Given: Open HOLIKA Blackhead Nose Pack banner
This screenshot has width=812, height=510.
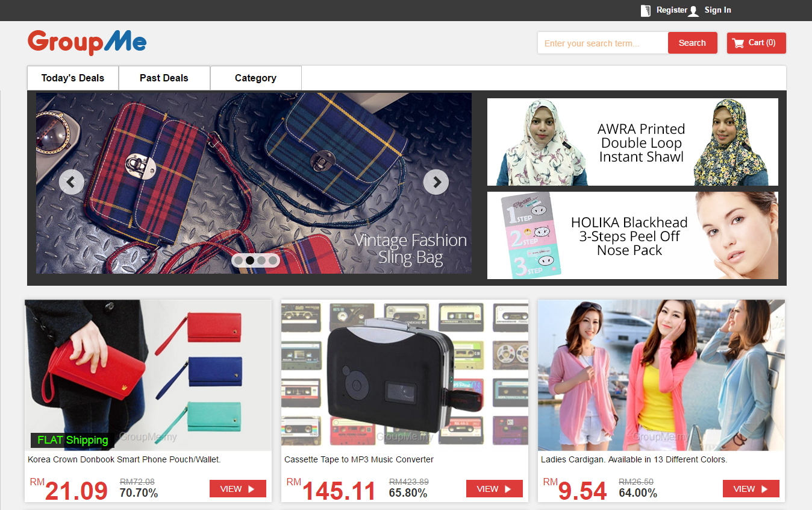Looking at the screenshot, I should [632, 235].
